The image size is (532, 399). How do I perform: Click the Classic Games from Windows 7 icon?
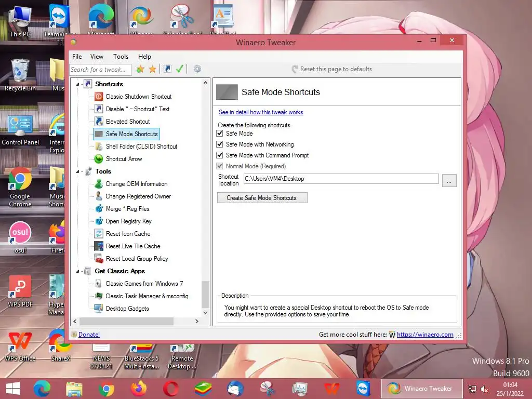98,284
